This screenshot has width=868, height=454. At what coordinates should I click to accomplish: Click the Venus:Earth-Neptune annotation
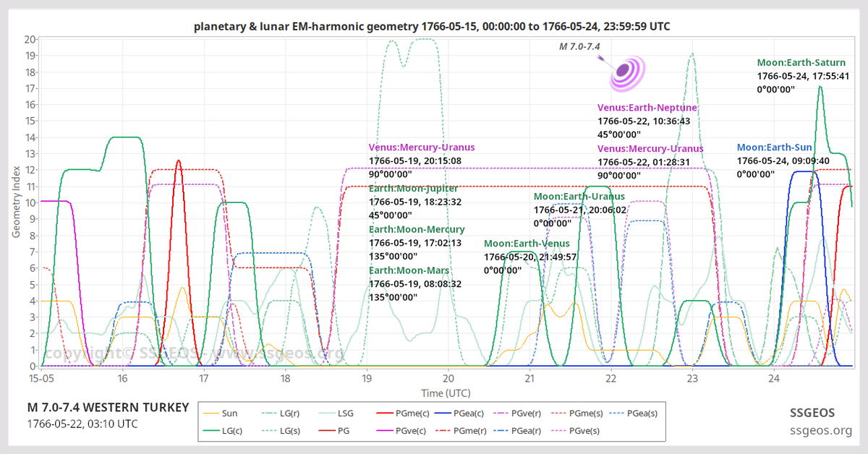click(x=647, y=108)
